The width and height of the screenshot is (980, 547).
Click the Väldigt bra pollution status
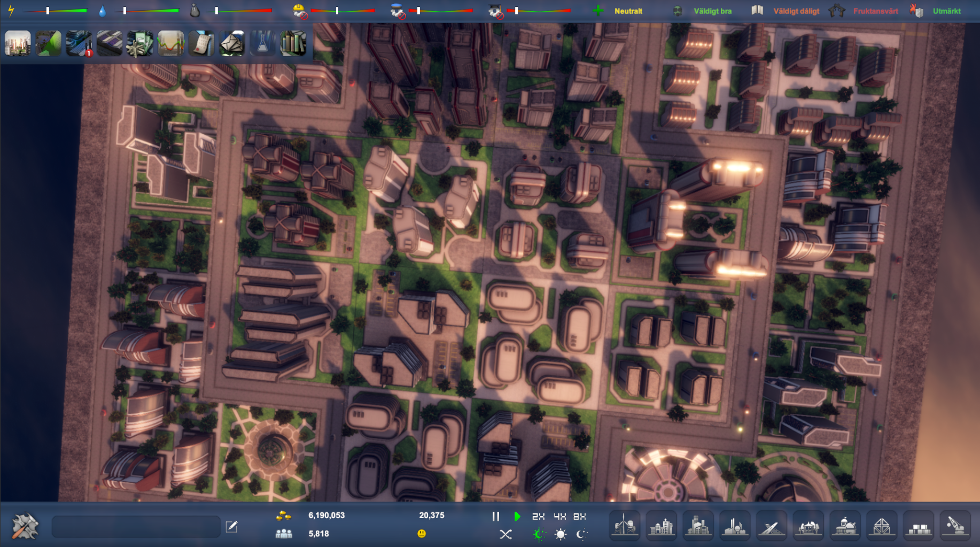click(x=712, y=11)
